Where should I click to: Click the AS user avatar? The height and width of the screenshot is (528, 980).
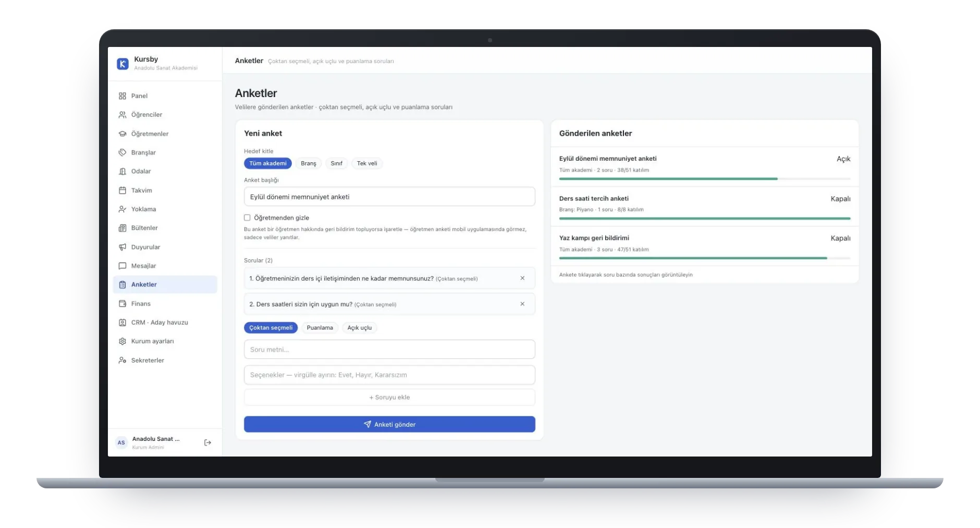(121, 442)
